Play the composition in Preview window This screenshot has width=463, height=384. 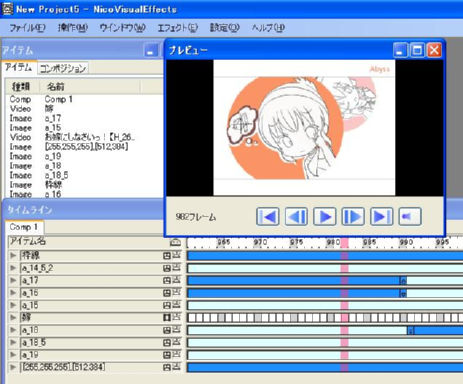325,217
